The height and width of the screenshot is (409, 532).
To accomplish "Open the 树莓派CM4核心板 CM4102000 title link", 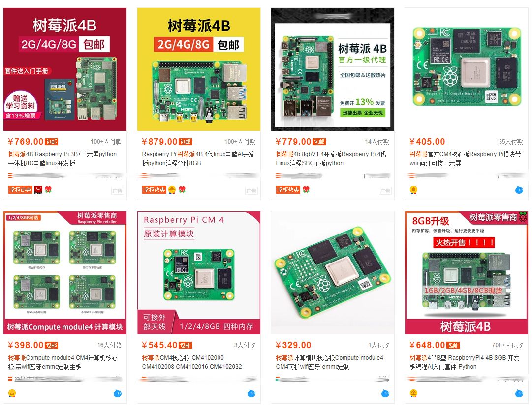I will pos(192,362).
